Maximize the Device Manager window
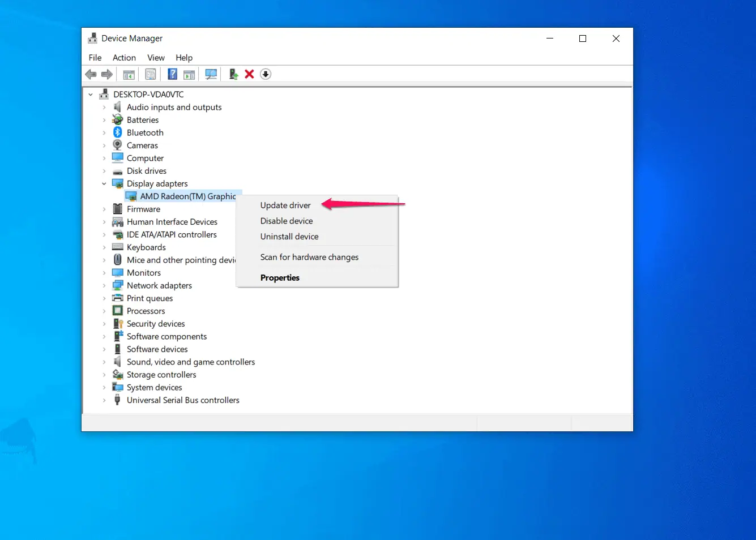 point(583,38)
